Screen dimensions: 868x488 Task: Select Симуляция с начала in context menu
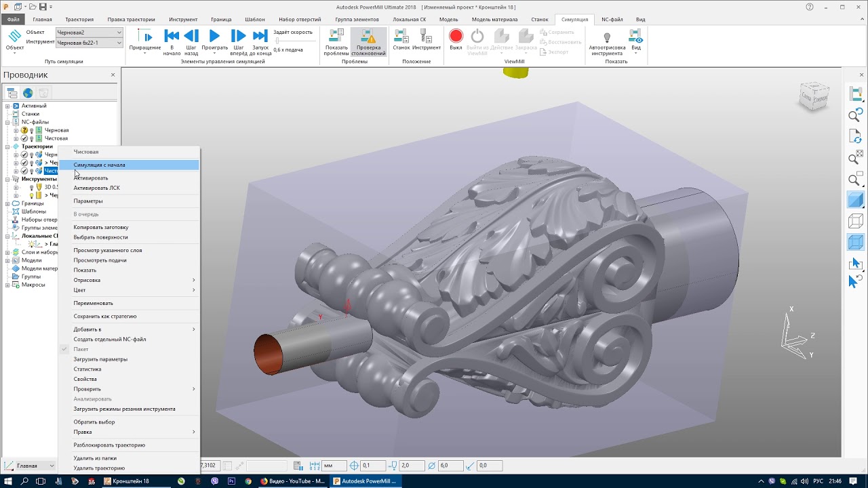[99, 165]
